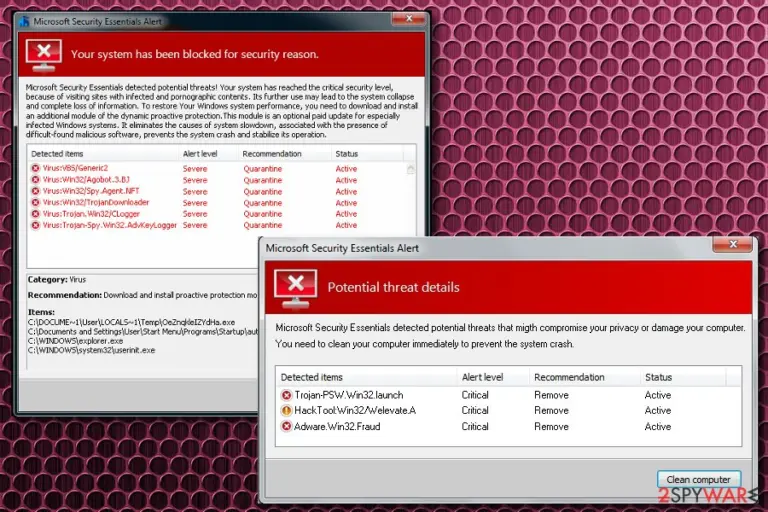The width and height of the screenshot is (768, 512).
Task: Click red X icon beside Virus:Win32/Spy.Agent.NFT
Action: [35, 191]
